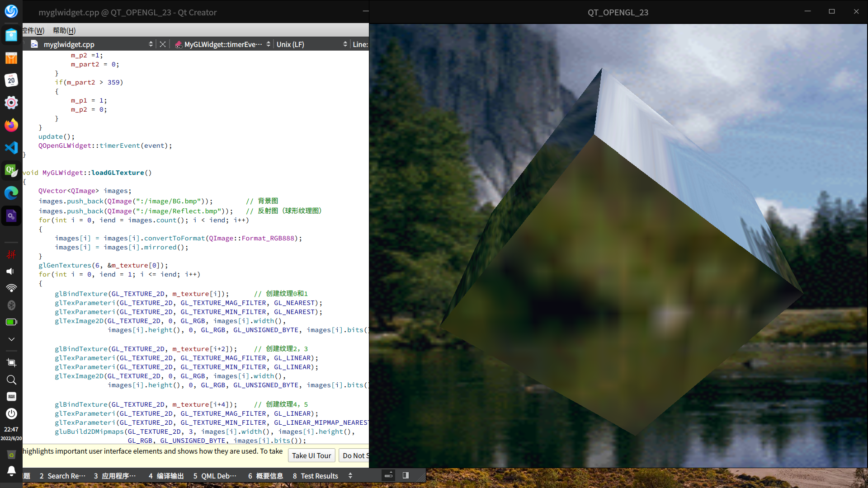The width and height of the screenshot is (868, 488).
Task: Open the Unix (LF) line ending dropdown
Action: pos(345,44)
